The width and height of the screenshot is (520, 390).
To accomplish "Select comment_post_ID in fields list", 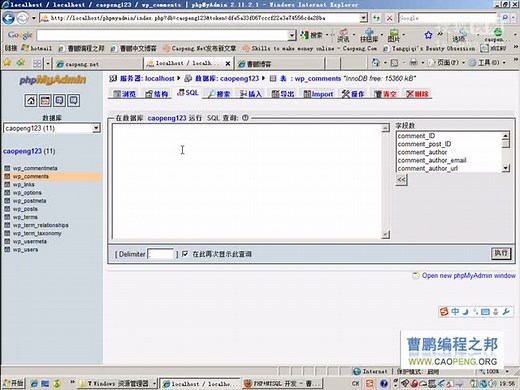I will pyautogui.click(x=424, y=144).
